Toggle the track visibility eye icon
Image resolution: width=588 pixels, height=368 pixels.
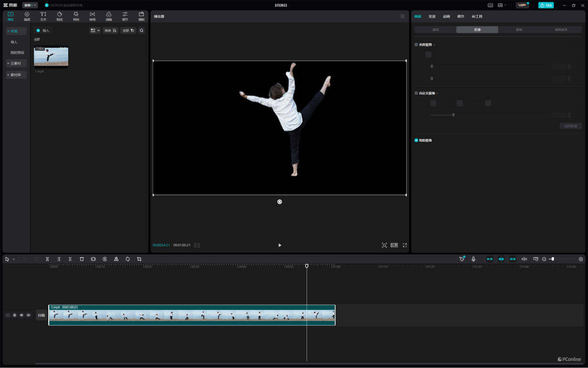pos(21,315)
